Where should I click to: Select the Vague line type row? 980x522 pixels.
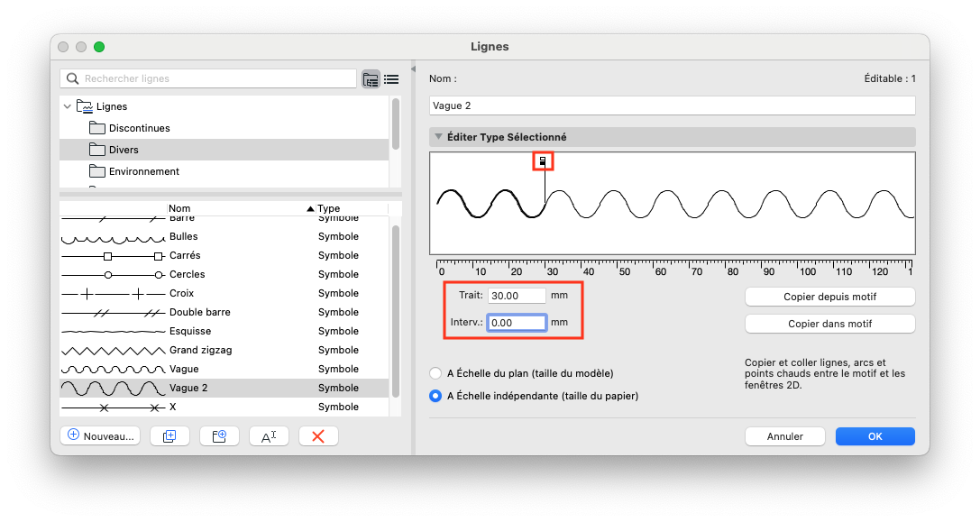224,369
